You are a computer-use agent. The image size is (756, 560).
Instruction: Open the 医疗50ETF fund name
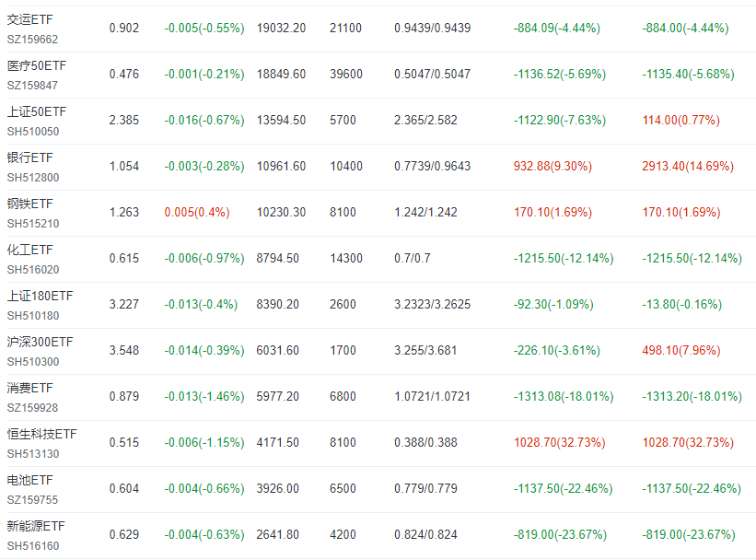click(37, 65)
